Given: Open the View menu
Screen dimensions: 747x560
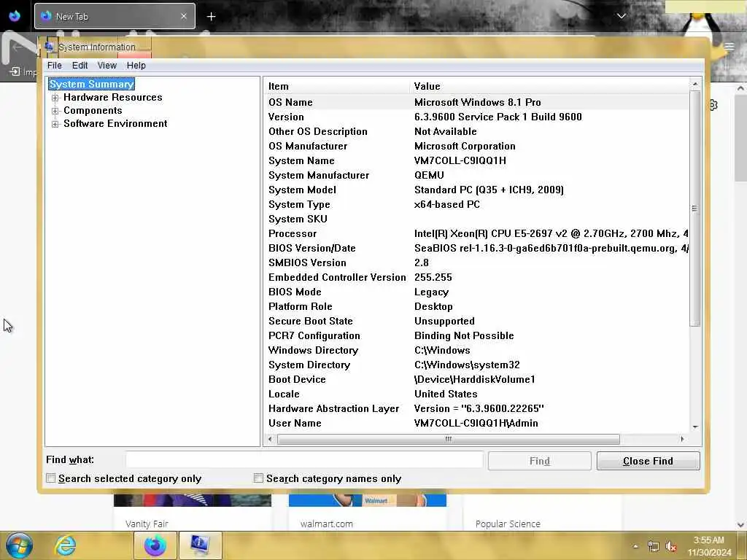Looking at the screenshot, I should [107, 65].
